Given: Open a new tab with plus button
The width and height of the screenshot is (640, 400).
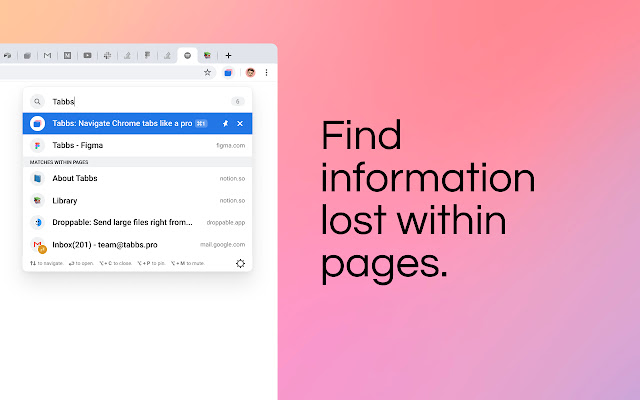Looking at the screenshot, I should pyautogui.click(x=228, y=56).
